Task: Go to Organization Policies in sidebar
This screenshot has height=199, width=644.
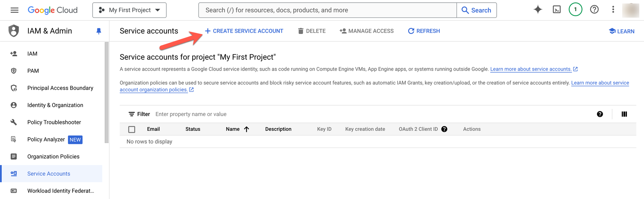Action: pos(53,157)
